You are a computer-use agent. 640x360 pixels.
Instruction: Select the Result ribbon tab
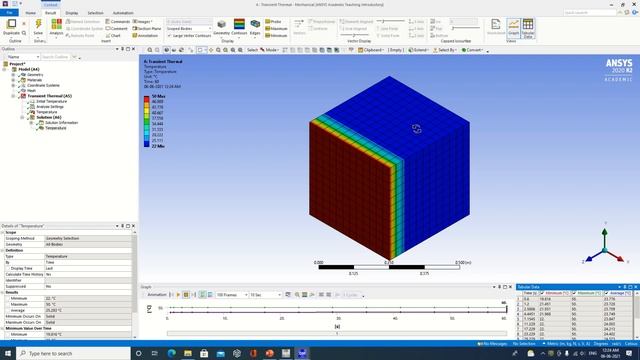tap(50, 13)
